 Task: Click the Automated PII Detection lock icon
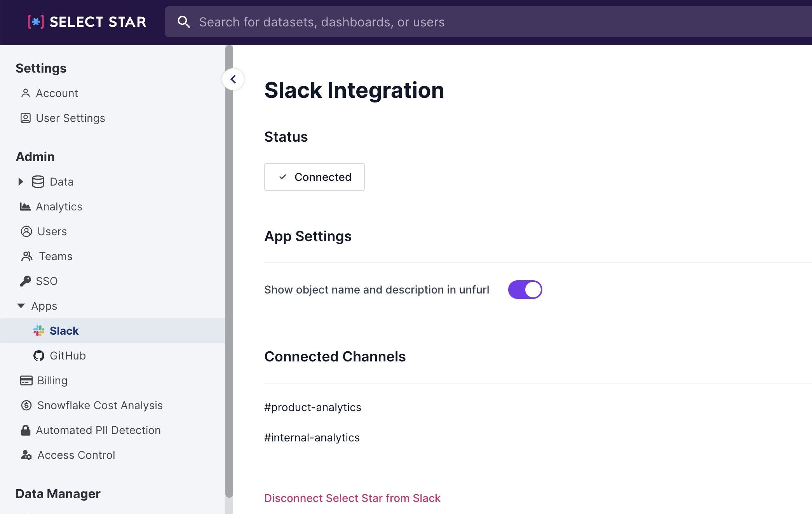(26, 430)
